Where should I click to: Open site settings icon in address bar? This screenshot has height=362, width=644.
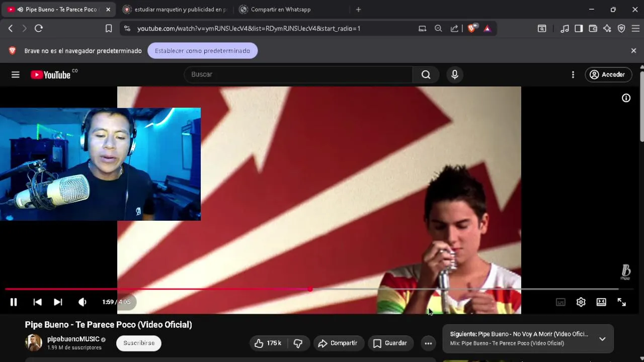127,29
